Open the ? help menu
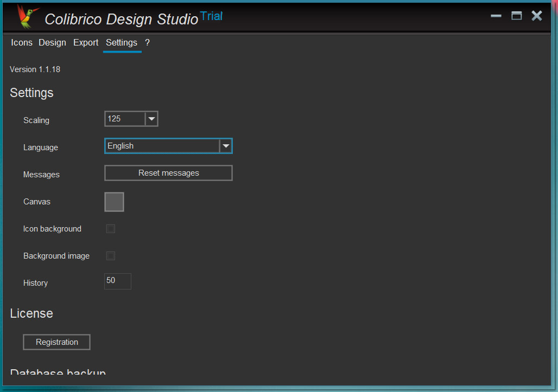The image size is (558, 392). (x=147, y=43)
